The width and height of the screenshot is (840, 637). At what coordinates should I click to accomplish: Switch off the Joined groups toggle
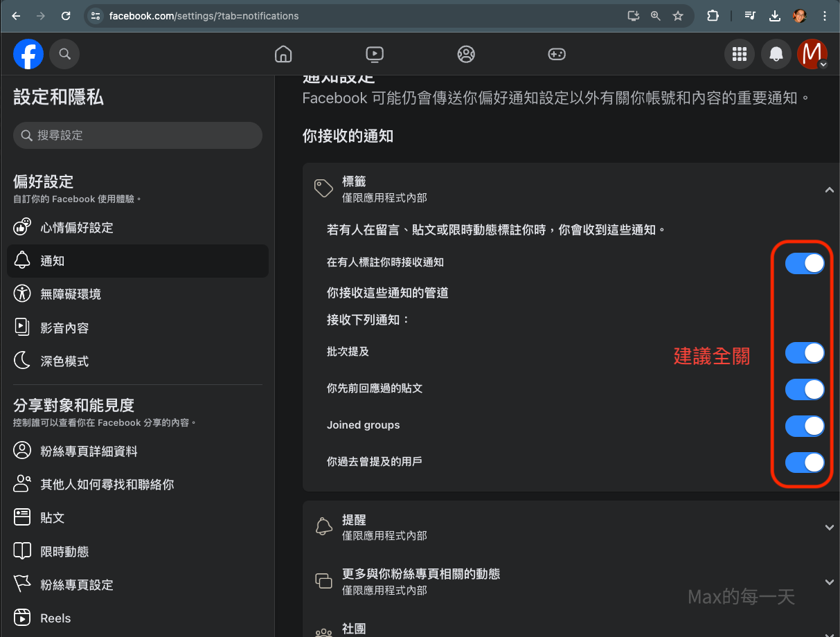(x=804, y=426)
